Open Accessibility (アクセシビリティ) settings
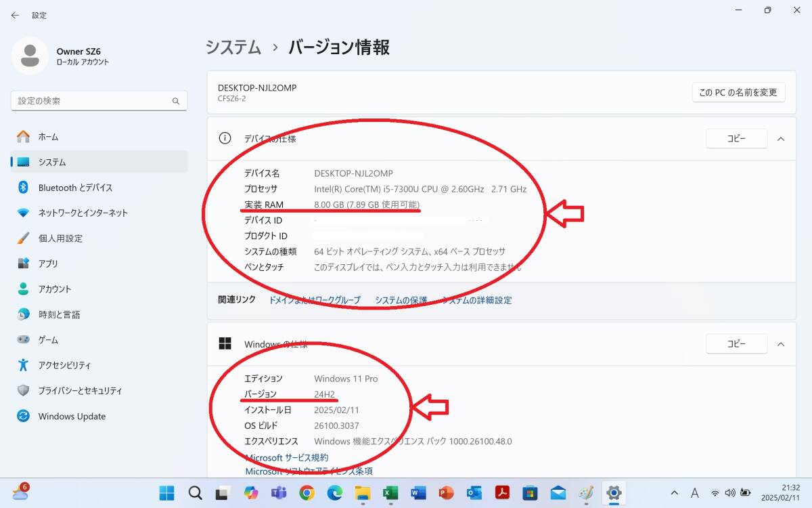The image size is (812, 508). coord(99,365)
